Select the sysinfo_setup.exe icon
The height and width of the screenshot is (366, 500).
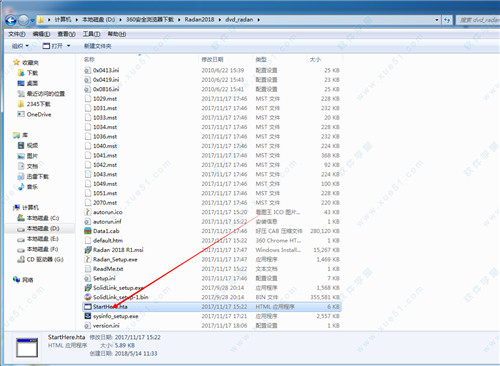click(x=88, y=316)
